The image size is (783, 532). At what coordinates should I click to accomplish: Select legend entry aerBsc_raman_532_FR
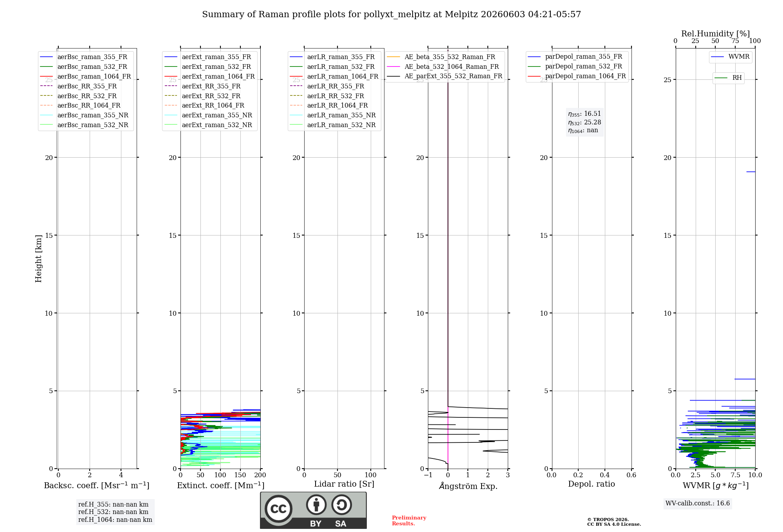point(85,67)
